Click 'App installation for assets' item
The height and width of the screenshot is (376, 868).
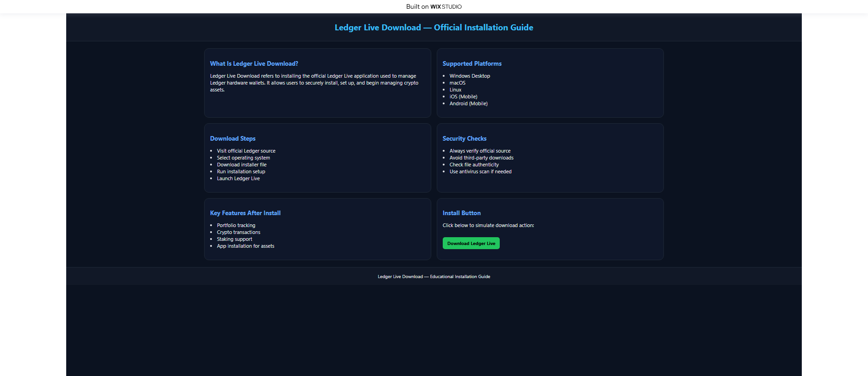click(246, 246)
